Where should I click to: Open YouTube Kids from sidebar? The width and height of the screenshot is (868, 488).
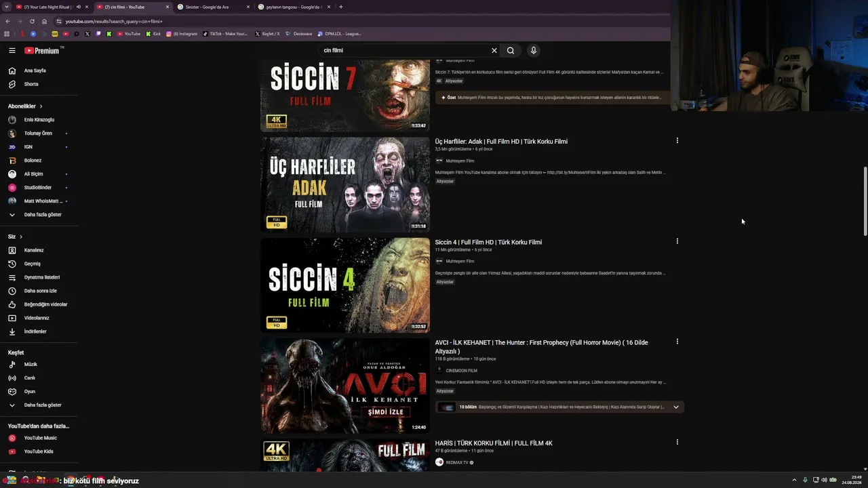click(x=39, y=451)
